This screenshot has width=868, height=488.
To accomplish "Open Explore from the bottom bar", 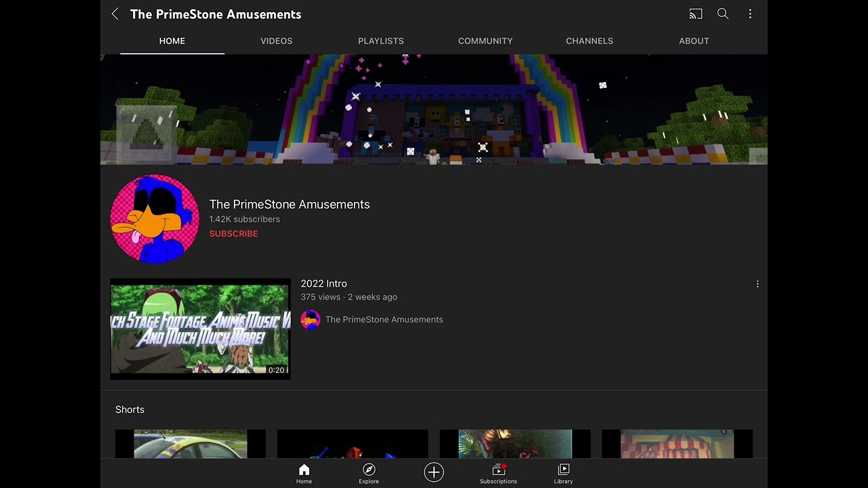I will [369, 474].
